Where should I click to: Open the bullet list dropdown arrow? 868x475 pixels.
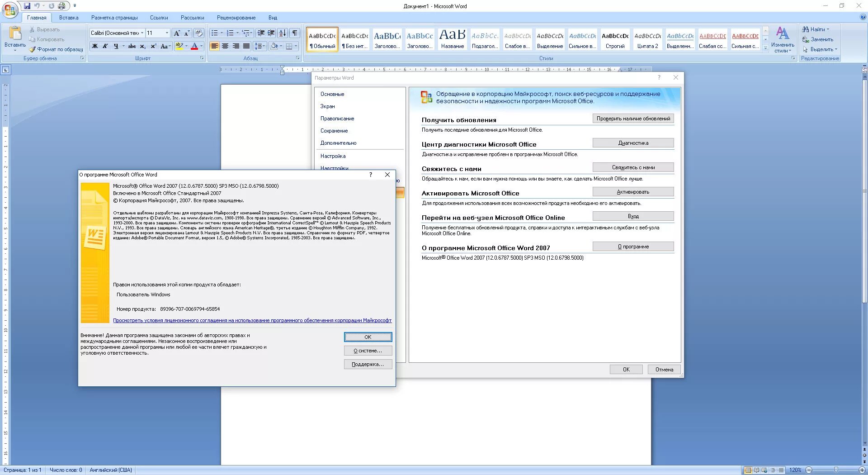(221, 33)
